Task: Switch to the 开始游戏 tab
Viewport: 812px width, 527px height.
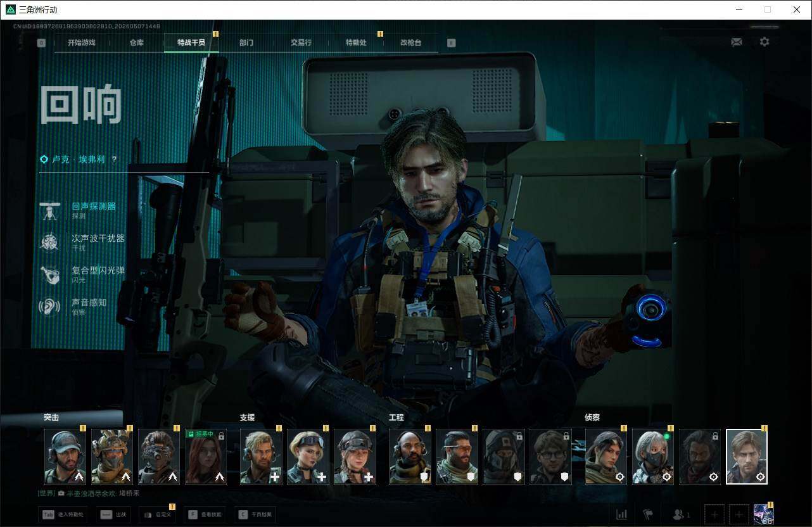Action: pos(82,43)
